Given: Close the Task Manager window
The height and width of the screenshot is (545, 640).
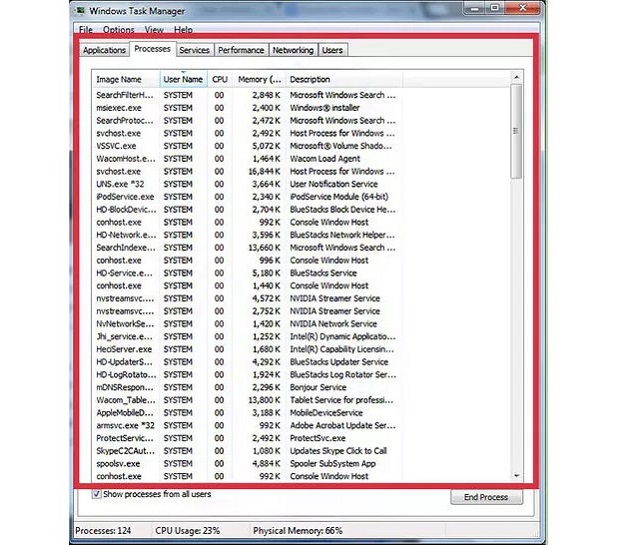Looking at the screenshot, I should click(x=523, y=8).
